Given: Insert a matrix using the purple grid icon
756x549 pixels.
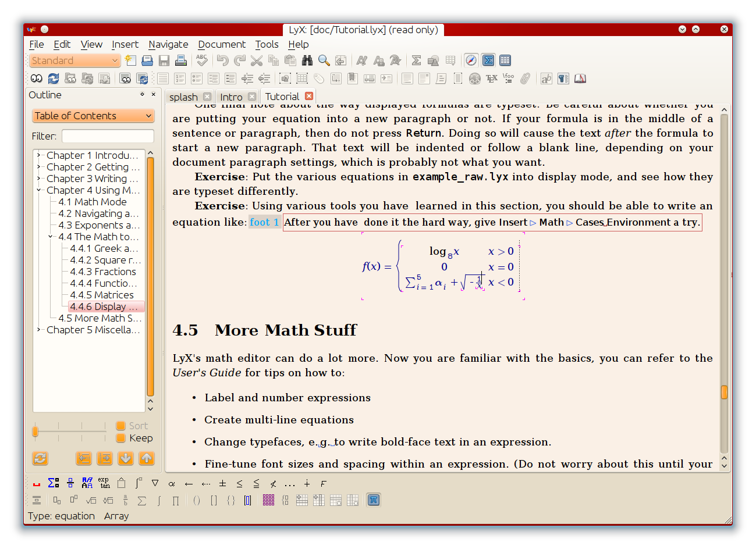Looking at the screenshot, I should point(268,500).
